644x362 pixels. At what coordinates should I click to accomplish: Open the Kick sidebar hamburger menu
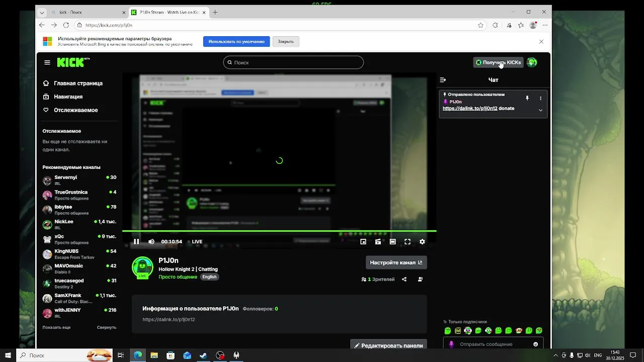click(47, 62)
